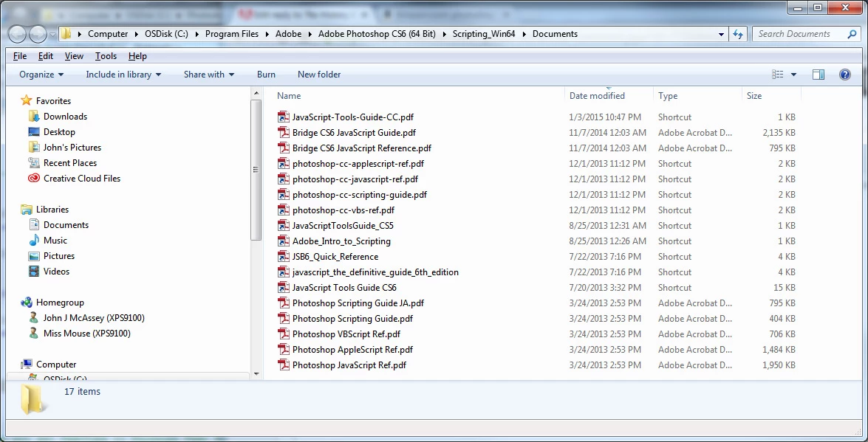868x442 pixels.
Task: Click the shortcut icon of JSB6_Quick_Reference
Action: [284, 256]
